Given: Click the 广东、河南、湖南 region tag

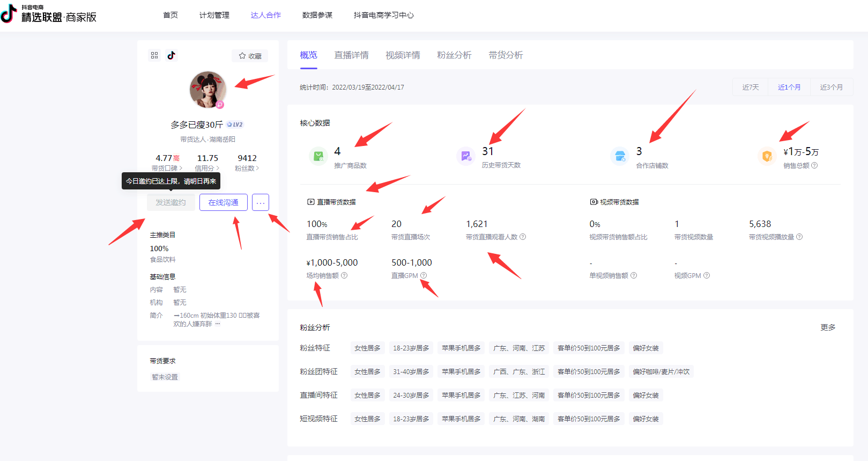Looking at the screenshot, I should pos(519,419).
